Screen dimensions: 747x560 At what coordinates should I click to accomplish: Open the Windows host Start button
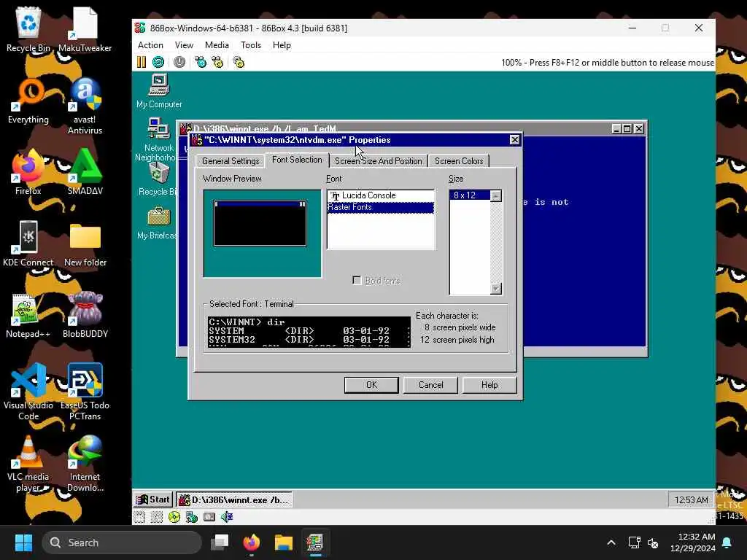pos(23,542)
